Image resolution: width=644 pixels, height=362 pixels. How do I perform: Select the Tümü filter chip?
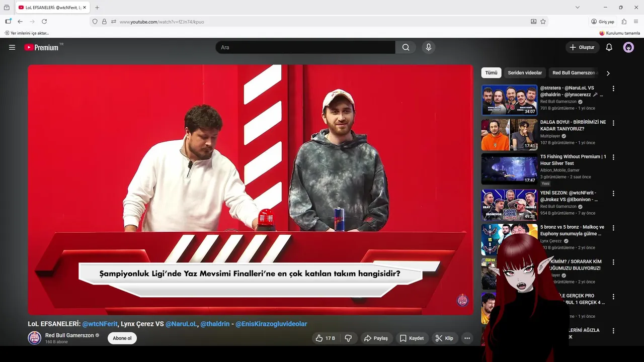491,73
